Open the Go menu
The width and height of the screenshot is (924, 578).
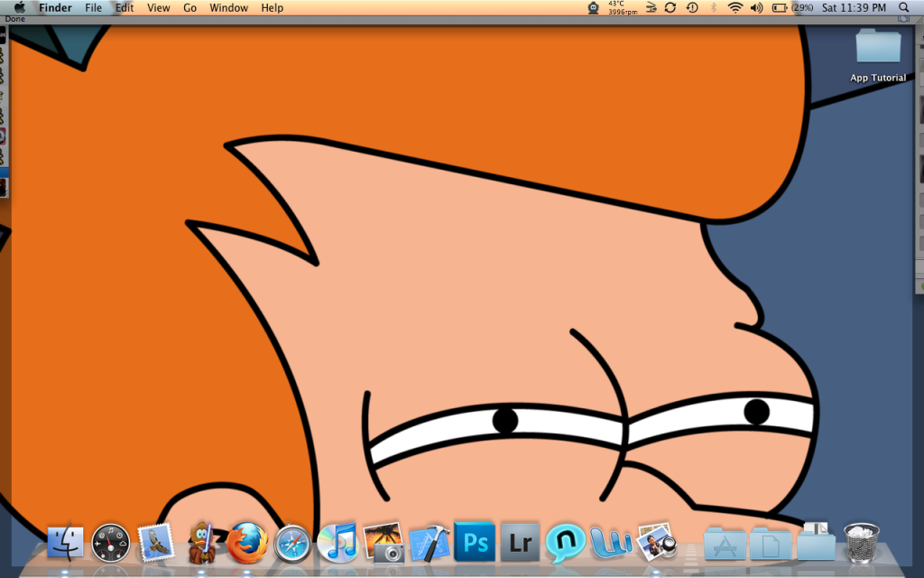tap(189, 7)
